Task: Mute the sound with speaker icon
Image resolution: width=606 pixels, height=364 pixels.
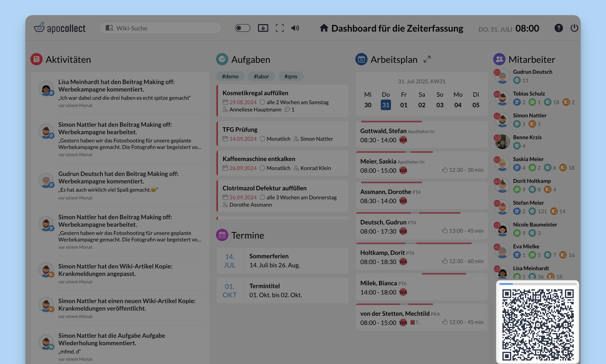Action: pyautogui.click(x=295, y=28)
